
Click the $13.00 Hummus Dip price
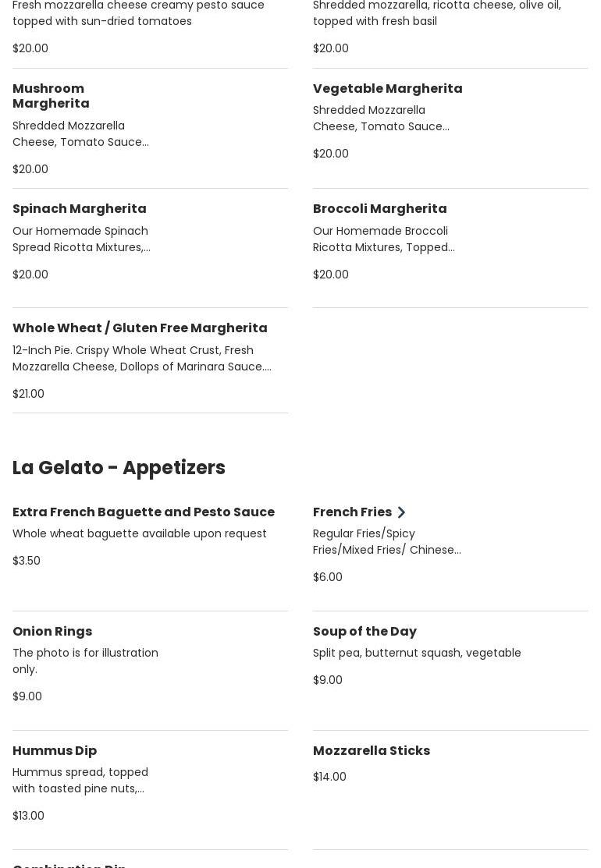point(28,816)
